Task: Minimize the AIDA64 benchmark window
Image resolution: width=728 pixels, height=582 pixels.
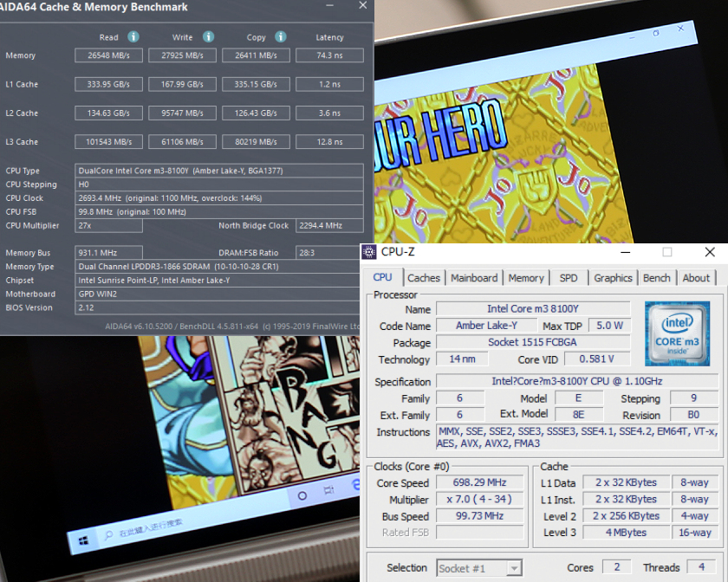Action: 329,5
